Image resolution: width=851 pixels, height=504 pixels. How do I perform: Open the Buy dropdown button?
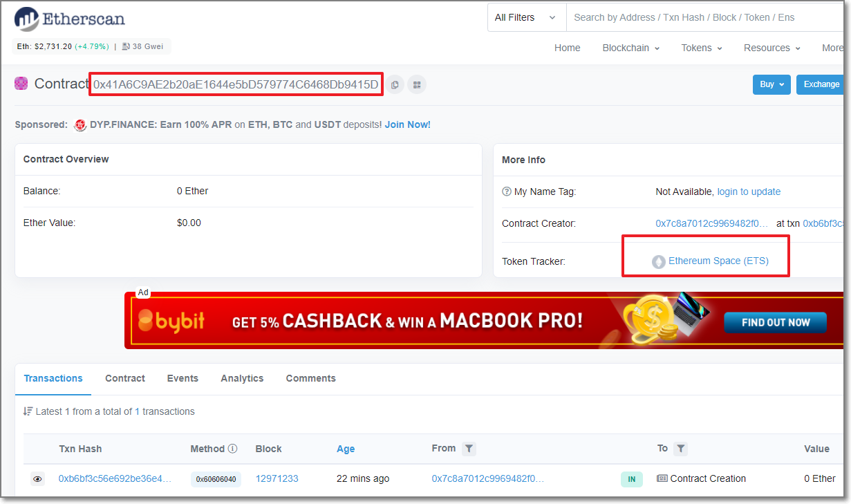(x=771, y=84)
